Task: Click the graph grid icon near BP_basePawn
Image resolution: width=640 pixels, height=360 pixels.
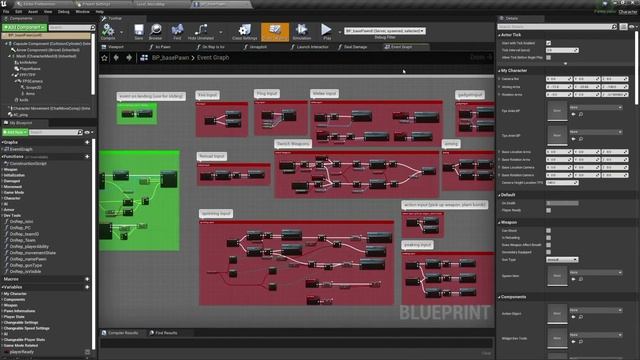Action: 144,58
